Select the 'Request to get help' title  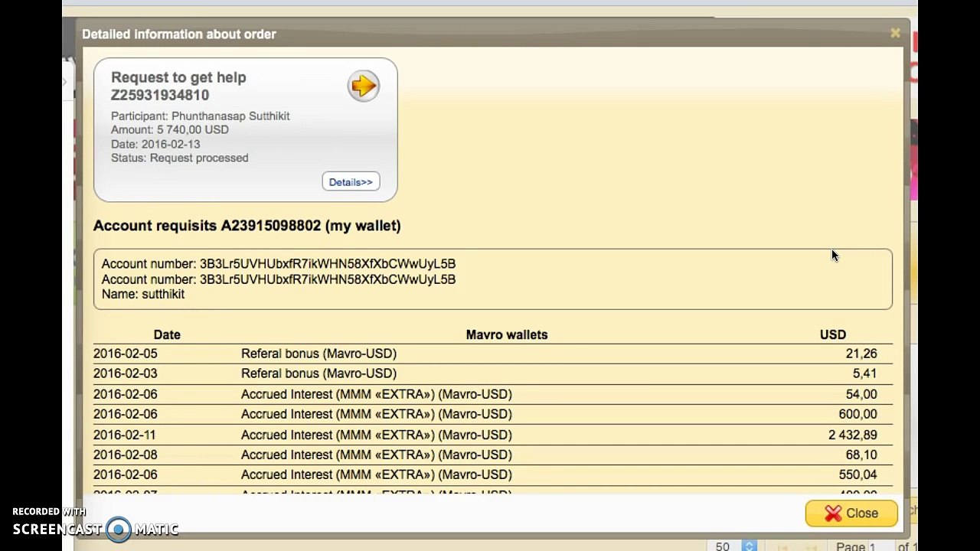178,77
